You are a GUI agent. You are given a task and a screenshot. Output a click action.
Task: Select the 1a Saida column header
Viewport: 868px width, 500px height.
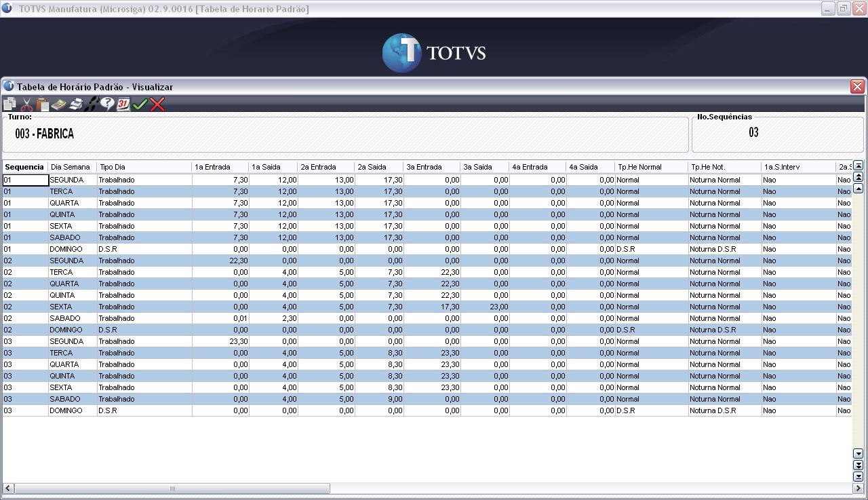(273, 167)
